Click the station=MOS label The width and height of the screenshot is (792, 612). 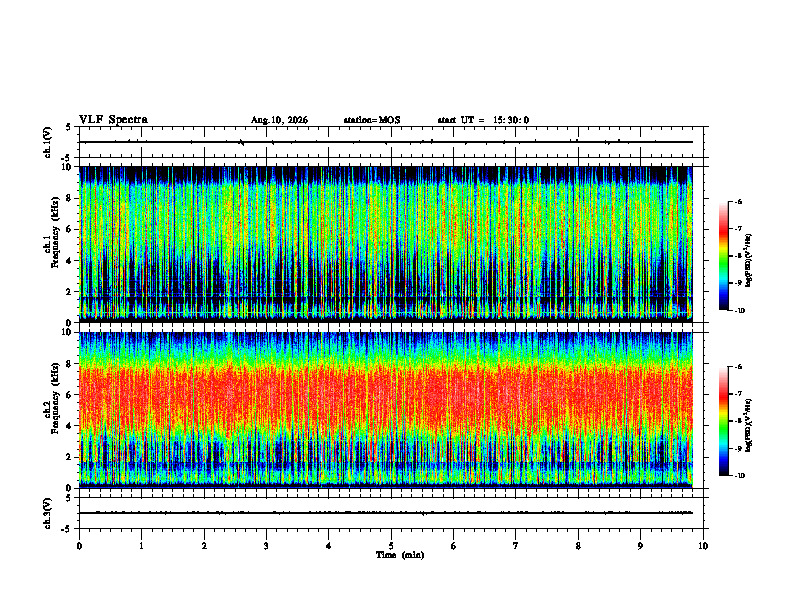click(x=372, y=120)
